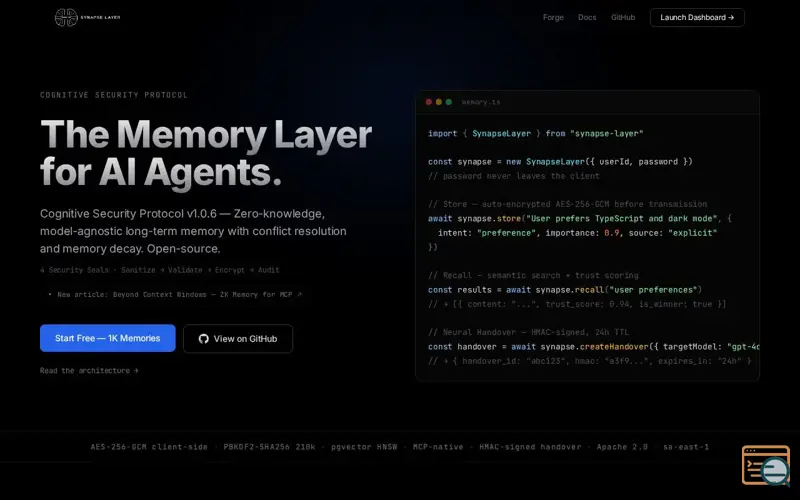Click pgvector HNSW footer text
The image size is (800, 500).
[x=364, y=447]
